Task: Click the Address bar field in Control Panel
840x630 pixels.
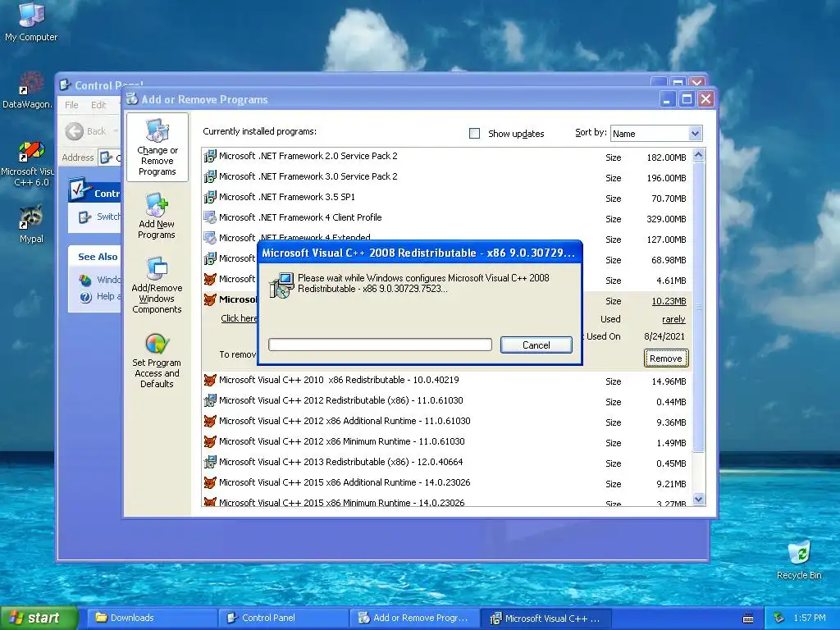Action: [x=109, y=157]
